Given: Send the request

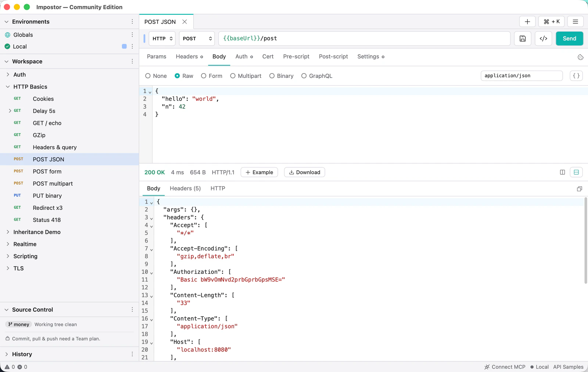Looking at the screenshot, I should pos(570,39).
